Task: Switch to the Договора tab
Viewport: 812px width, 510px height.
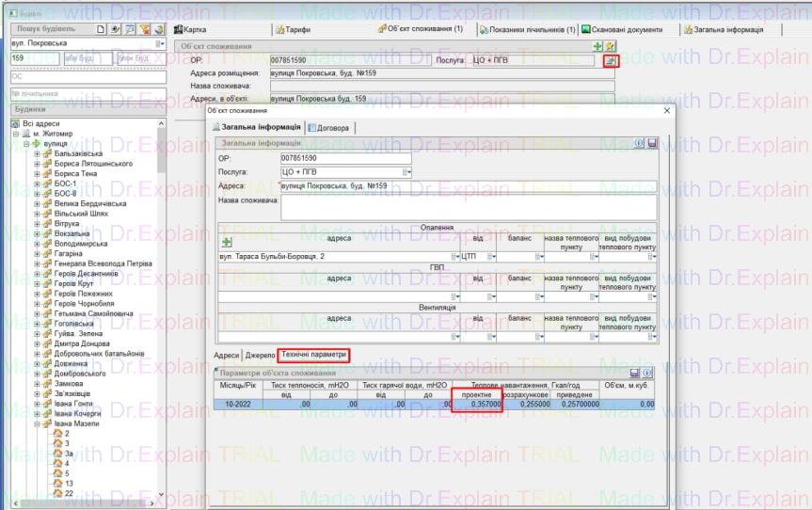Action: pos(329,127)
